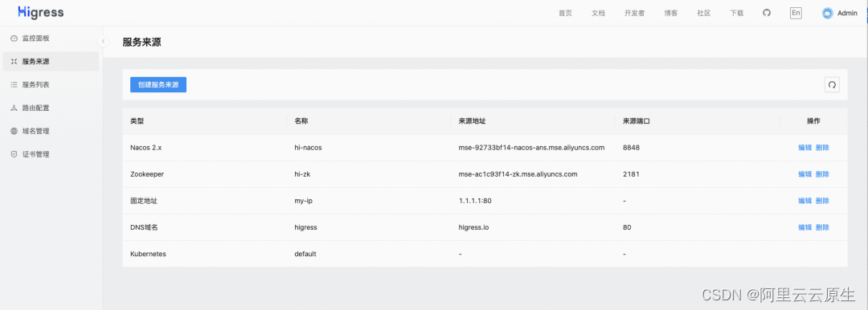
Task: Click the 域名管理 globe icon
Action: point(14,131)
